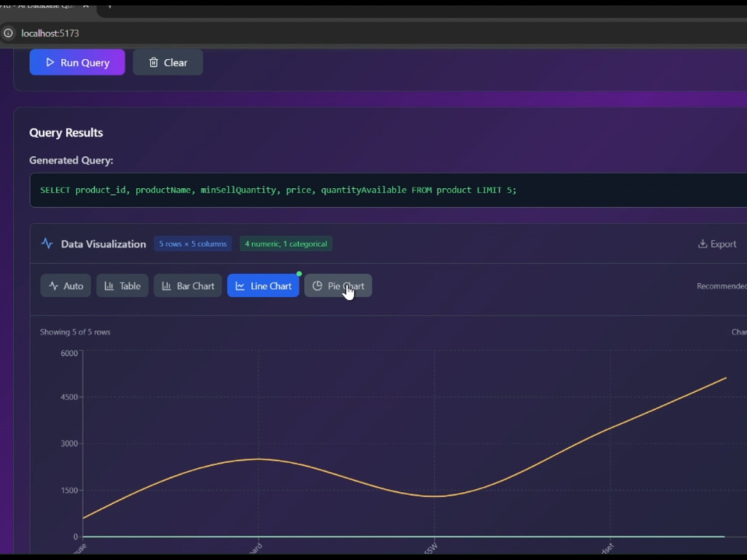This screenshot has height=560, width=747.
Task: Click the 'Generated Query:' label
Action: click(71, 161)
